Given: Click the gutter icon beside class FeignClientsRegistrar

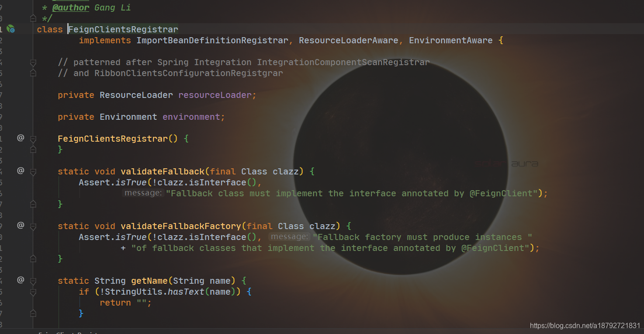Looking at the screenshot, I should pos(11,29).
